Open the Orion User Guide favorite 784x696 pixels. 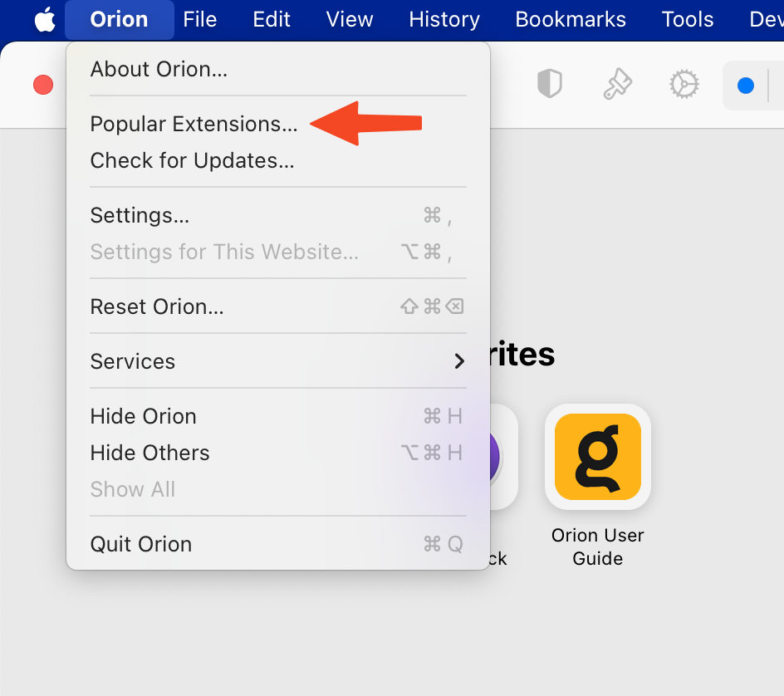(597, 457)
